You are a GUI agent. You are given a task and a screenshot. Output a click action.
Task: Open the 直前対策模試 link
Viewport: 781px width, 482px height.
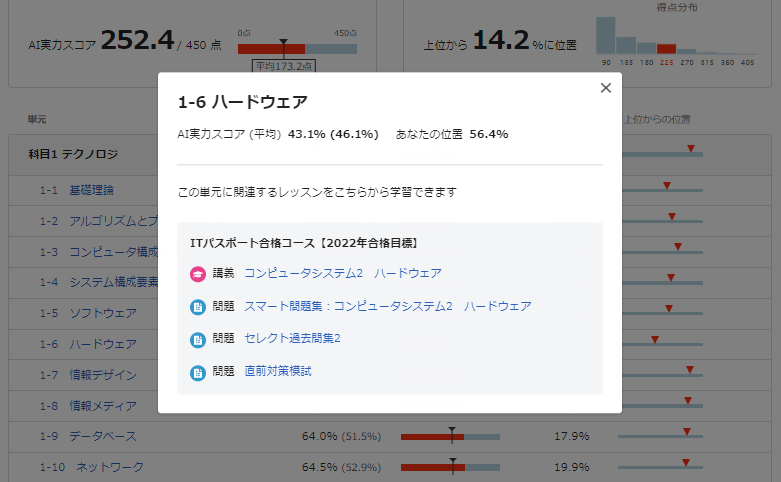click(x=278, y=371)
